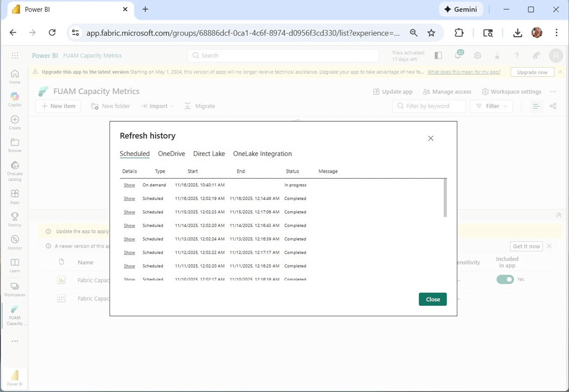Dismiss Refresh history with X icon
This screenshot has height=392, width=569.
(431, 138)
